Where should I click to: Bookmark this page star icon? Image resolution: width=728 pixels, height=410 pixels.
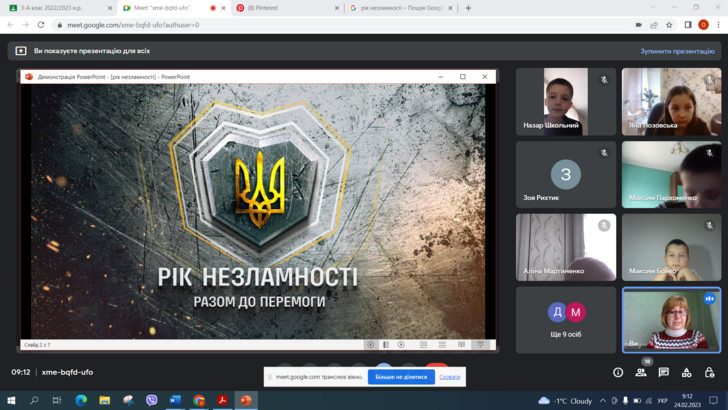coord(669,25)
